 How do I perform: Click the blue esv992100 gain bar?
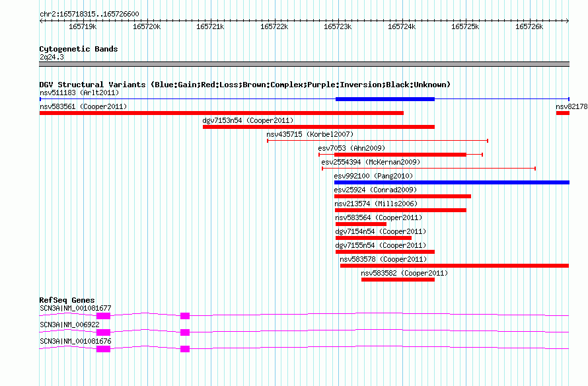coord(452,182)
